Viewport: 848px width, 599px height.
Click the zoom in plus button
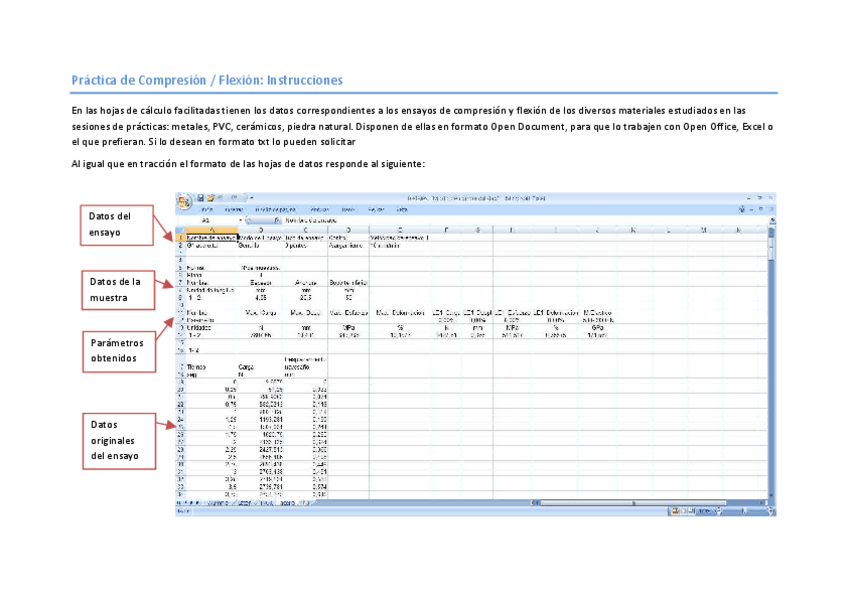pyautogui.click(x=771, y=511)
